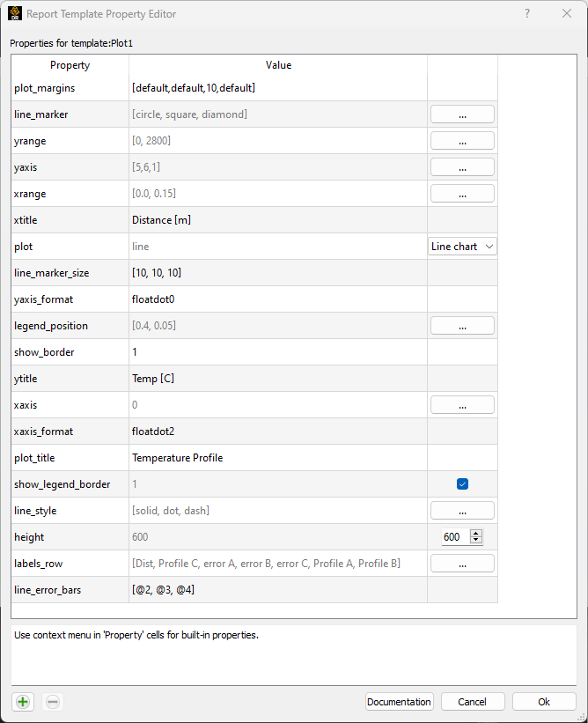588x723 pixels.
Task: Click the 'labels_row' property name
Action: pos(38,564)
